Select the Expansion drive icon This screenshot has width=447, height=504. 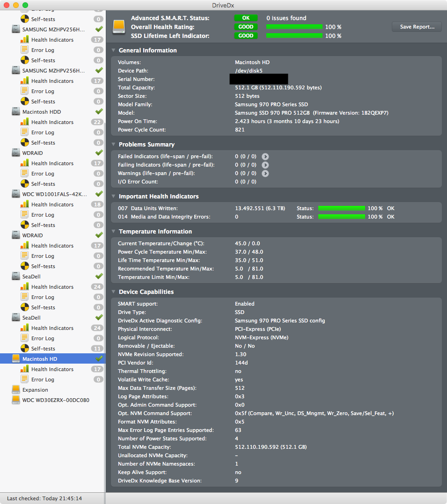[x=16, y=389]
